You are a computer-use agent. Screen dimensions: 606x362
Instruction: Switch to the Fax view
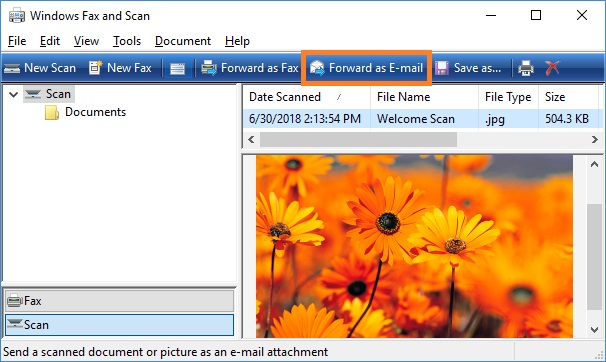[x=119, y=301]
